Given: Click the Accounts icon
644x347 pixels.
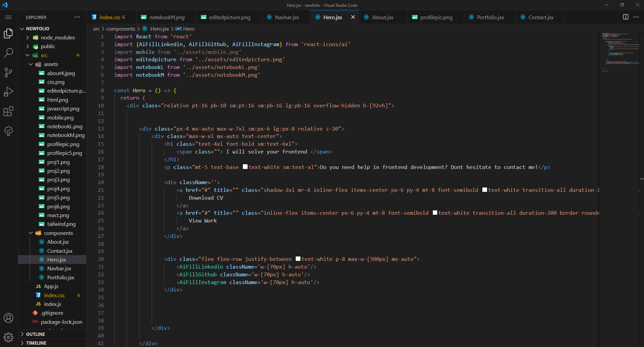Looking at the screenshot, I should pyautogui.click(x=8, y=318).
